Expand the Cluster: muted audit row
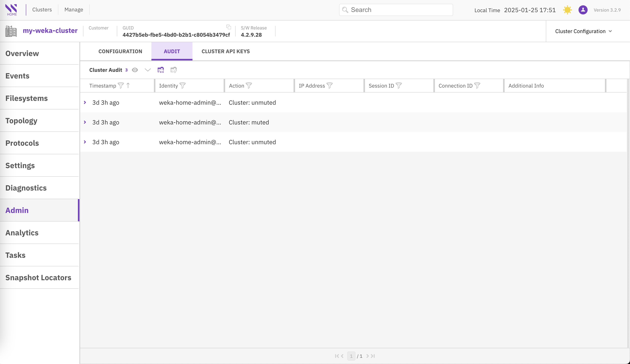 85,122
